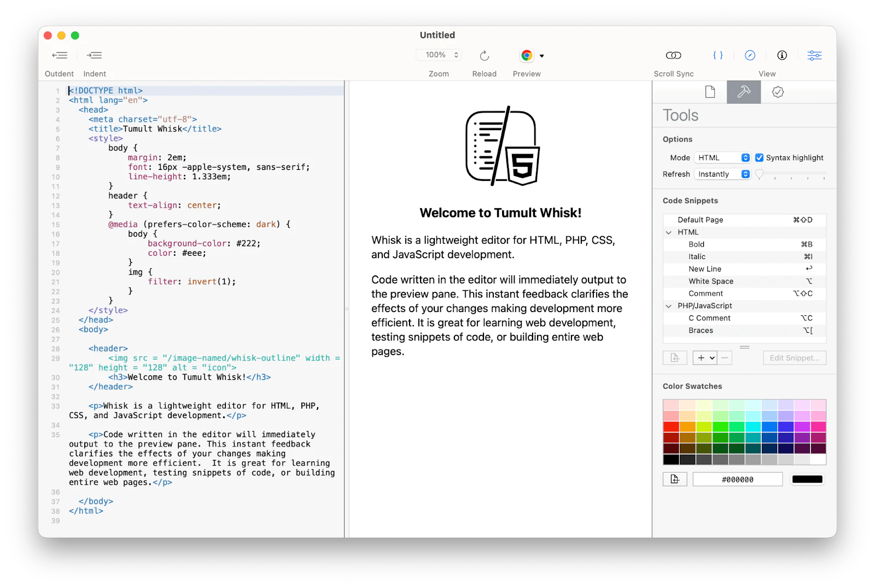The image size is (875, 588).
Task: Select the Bold snippet in Code Snippets
Action: tap(696, 244)
